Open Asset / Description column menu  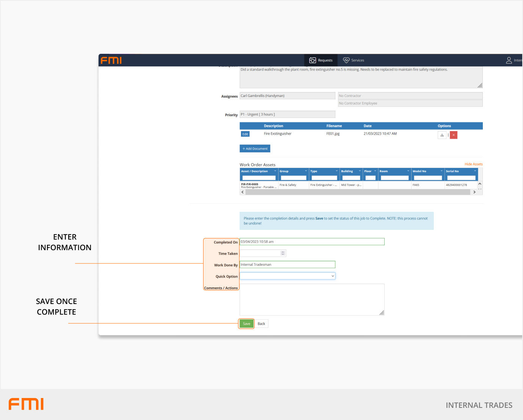275,171
